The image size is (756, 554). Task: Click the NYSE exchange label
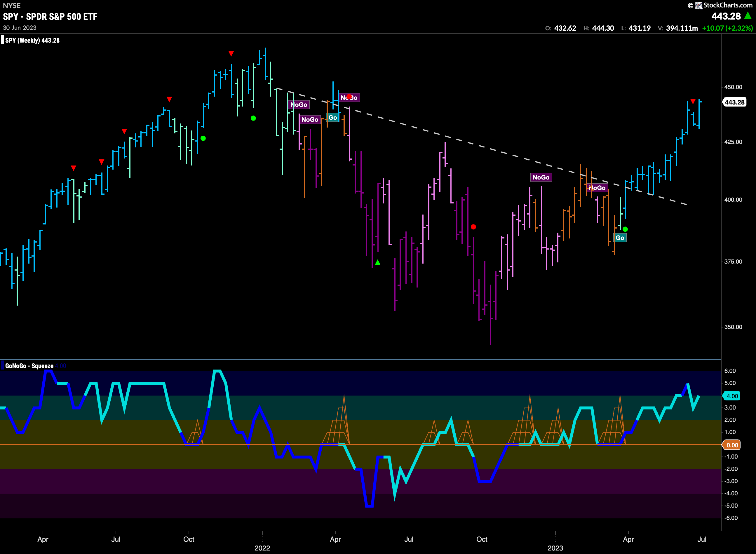click(x=12, y=5)
